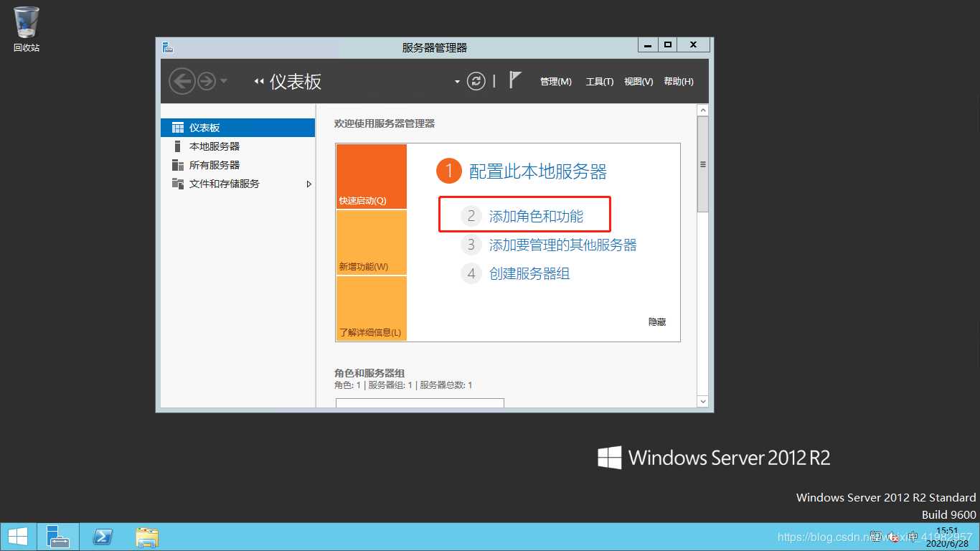Click the 角色和服务器组 heading

369,373
